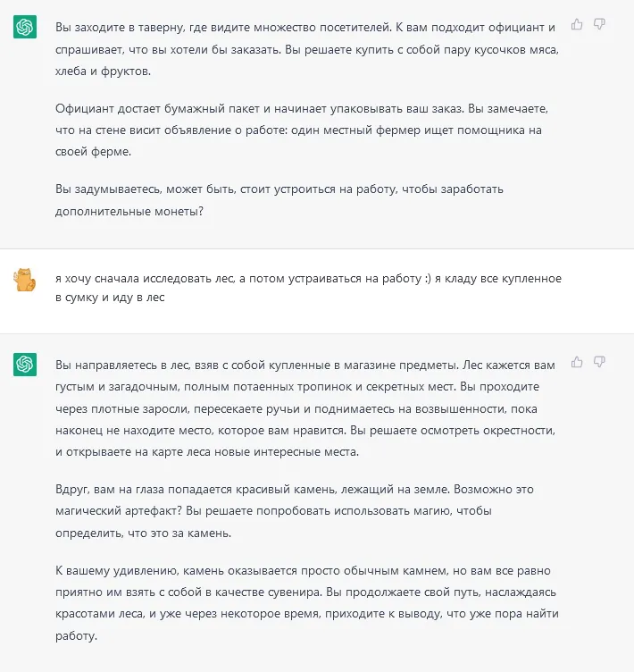
Task: Click the user message "я хочу сначала исследовать лес"
Action: point(308,288)
